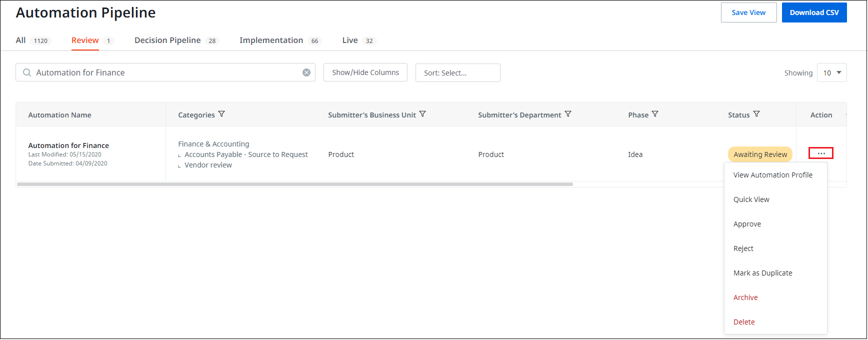The width and height of the screenshot is (868, 340).
Task: Click the horizontal table scrollbar
Action: tap(295, 184)
